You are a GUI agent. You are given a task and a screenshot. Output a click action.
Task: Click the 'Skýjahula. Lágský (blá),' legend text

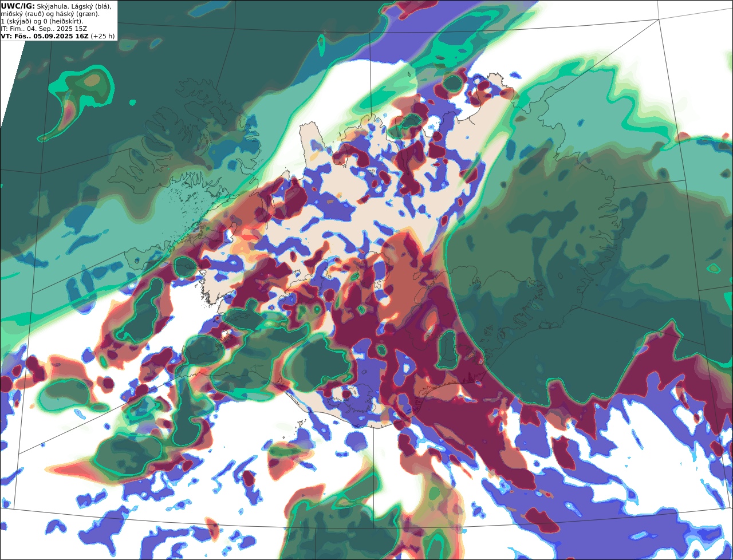tap(74, 7)
